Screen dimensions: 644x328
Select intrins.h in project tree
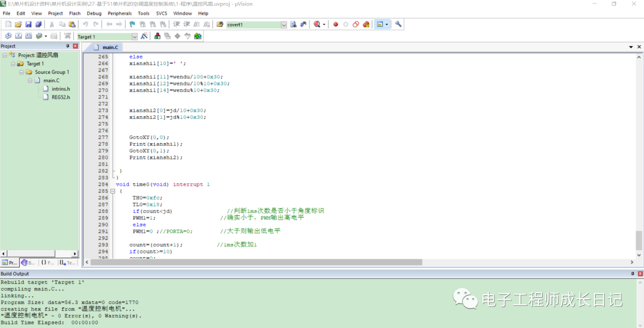click(x=60, y=88)
